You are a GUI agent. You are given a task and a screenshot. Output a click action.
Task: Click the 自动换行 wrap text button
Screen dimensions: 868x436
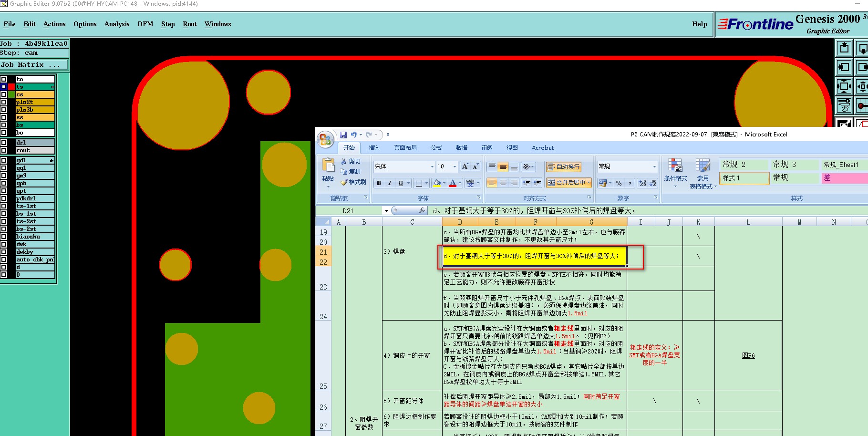pos(564,166)
